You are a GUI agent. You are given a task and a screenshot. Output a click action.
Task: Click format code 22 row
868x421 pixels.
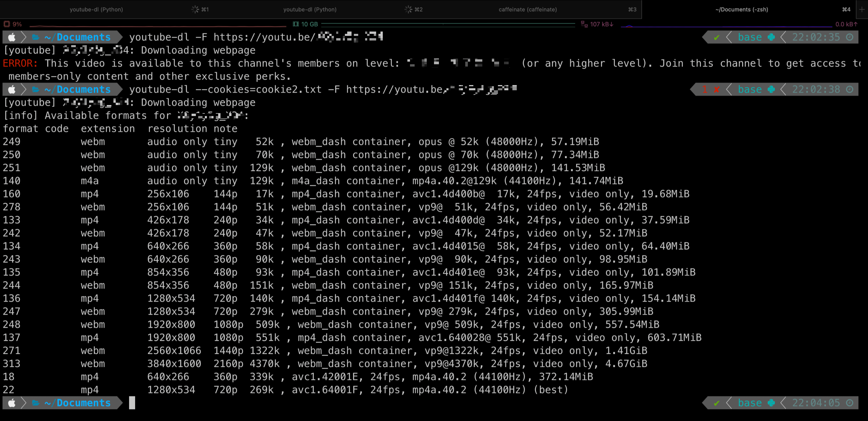click(x=286, y=390)
